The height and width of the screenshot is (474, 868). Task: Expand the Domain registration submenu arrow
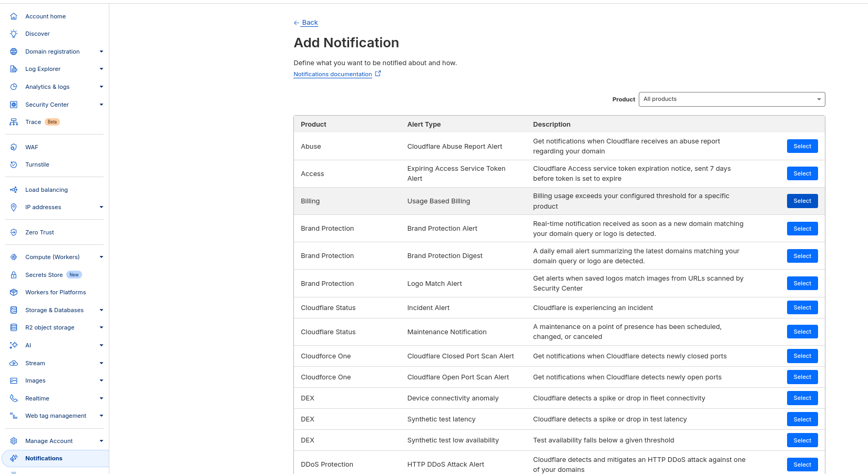point(101,51)
